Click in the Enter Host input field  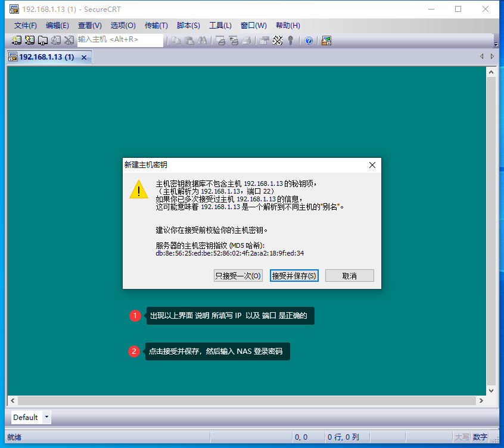click(120, 40)
